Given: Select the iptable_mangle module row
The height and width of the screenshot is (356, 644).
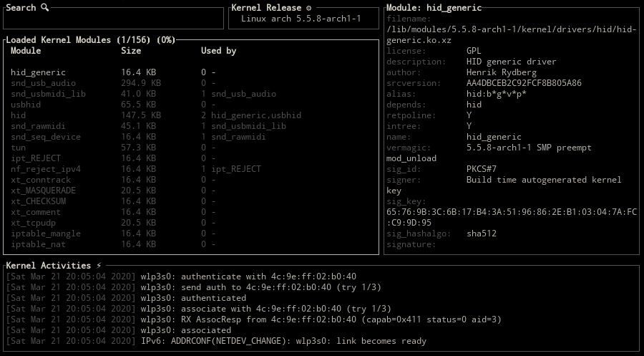Looking at the screenshot, I should tap(45, 234).
